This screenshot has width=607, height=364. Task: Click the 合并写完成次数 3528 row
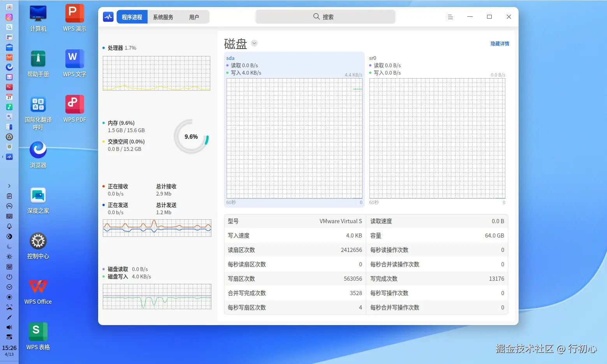pyautogui.click(x=295, y=293)
